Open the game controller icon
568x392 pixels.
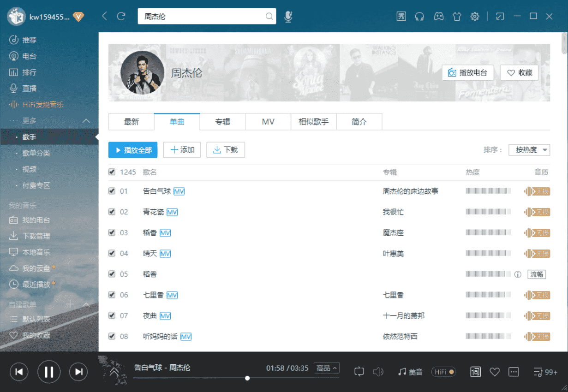click(x=438, y=17)
